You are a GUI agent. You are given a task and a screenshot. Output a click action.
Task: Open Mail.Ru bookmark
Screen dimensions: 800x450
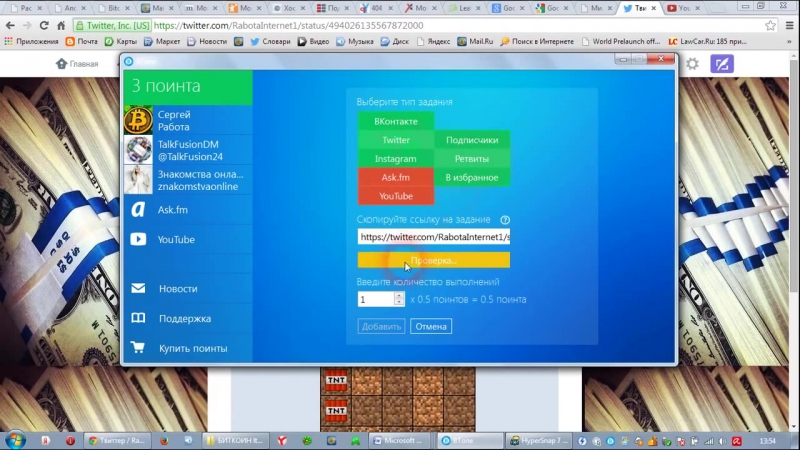tap(475, 41)
